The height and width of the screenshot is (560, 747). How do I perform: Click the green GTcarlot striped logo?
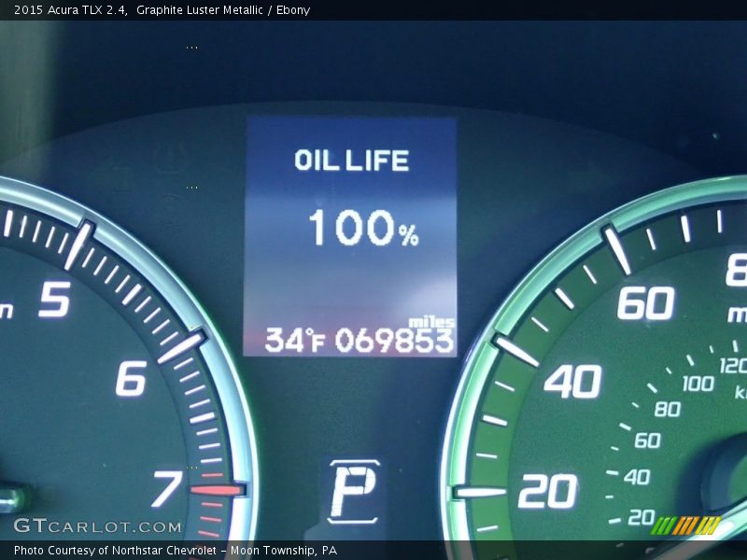688,523
